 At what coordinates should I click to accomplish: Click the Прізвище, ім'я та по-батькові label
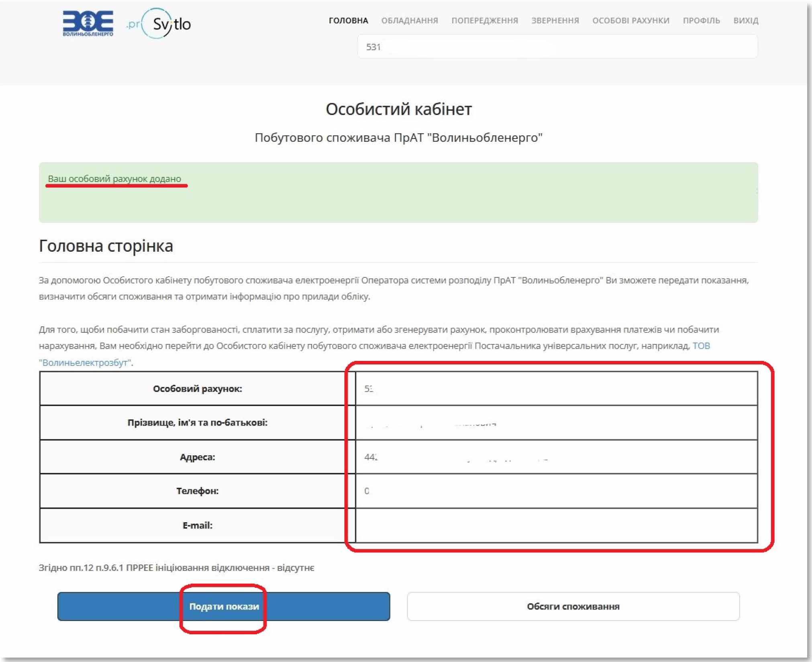[197, 422]
